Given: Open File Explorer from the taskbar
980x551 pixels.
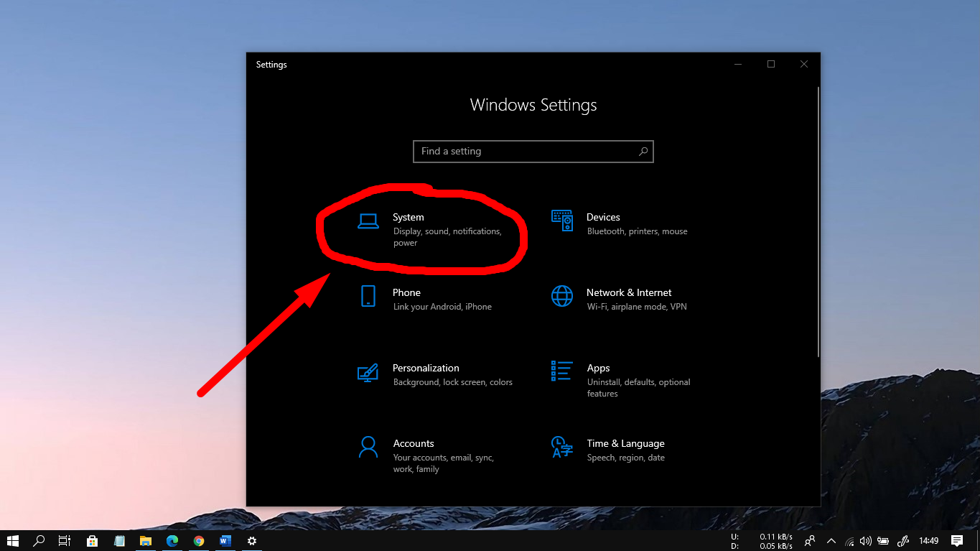Looking at the screenshot, I should coord(146,541).
